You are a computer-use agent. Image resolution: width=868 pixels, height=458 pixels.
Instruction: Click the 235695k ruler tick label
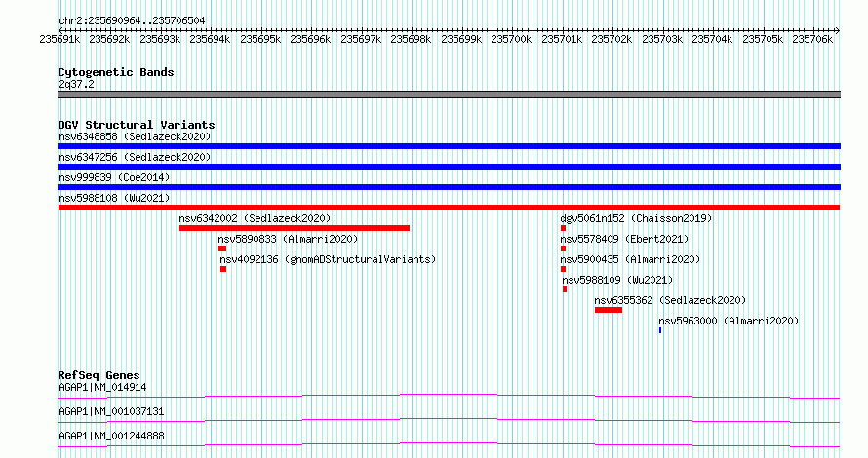[260, 39]
